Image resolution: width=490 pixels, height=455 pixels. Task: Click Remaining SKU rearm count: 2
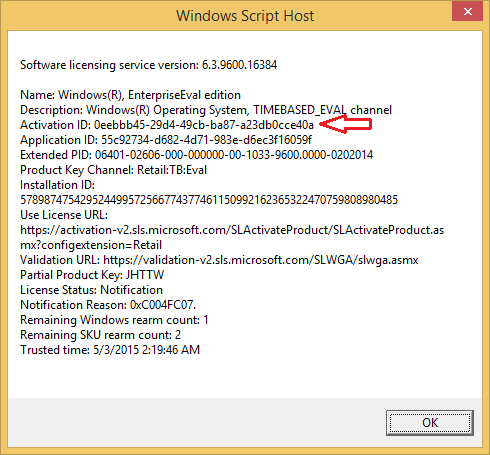pos(101,335)
